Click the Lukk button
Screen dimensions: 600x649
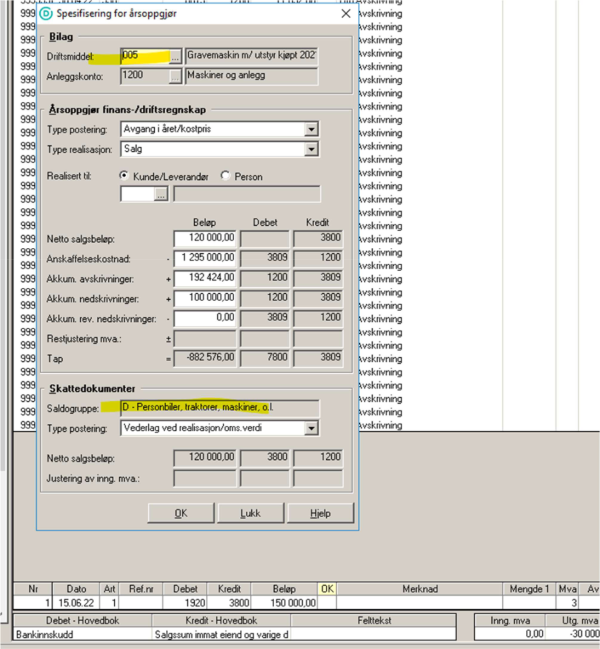(x=251, y=513)
